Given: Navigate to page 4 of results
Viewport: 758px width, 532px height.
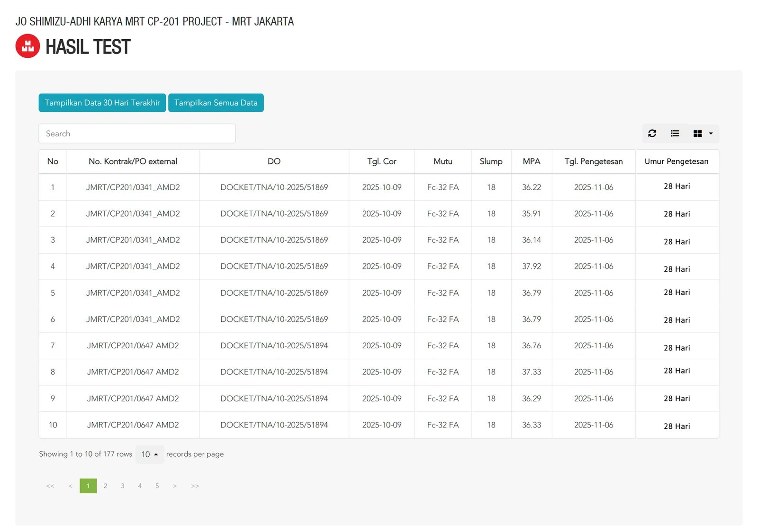Looking at the screenshot, I should pos(140,486).
